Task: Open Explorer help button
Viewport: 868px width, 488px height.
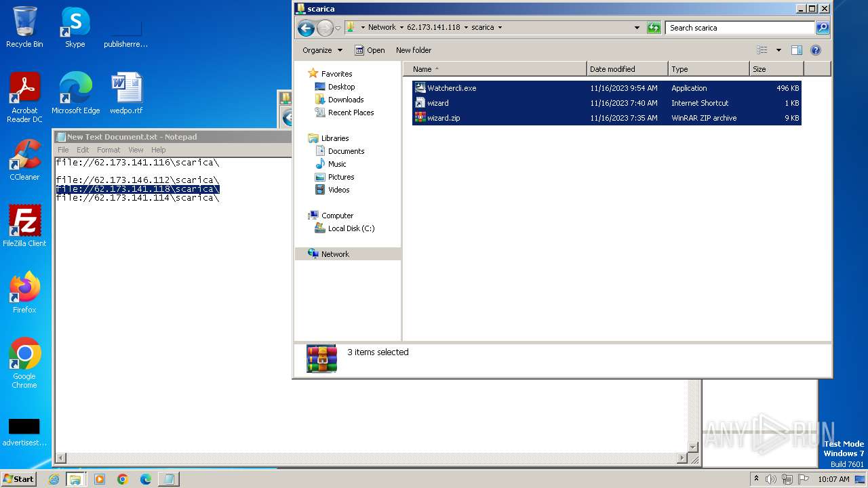Action: pyautogui.click(x=816, y=50)
